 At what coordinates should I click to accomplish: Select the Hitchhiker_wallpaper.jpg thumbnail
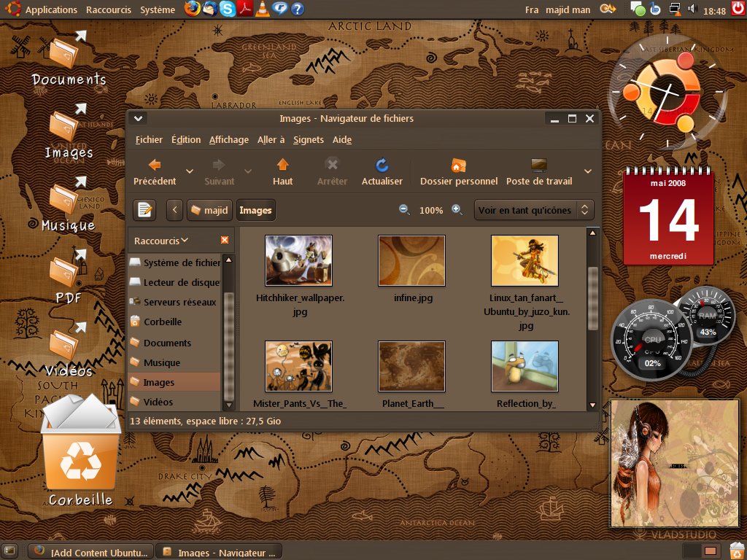click(x=298, y=260)
